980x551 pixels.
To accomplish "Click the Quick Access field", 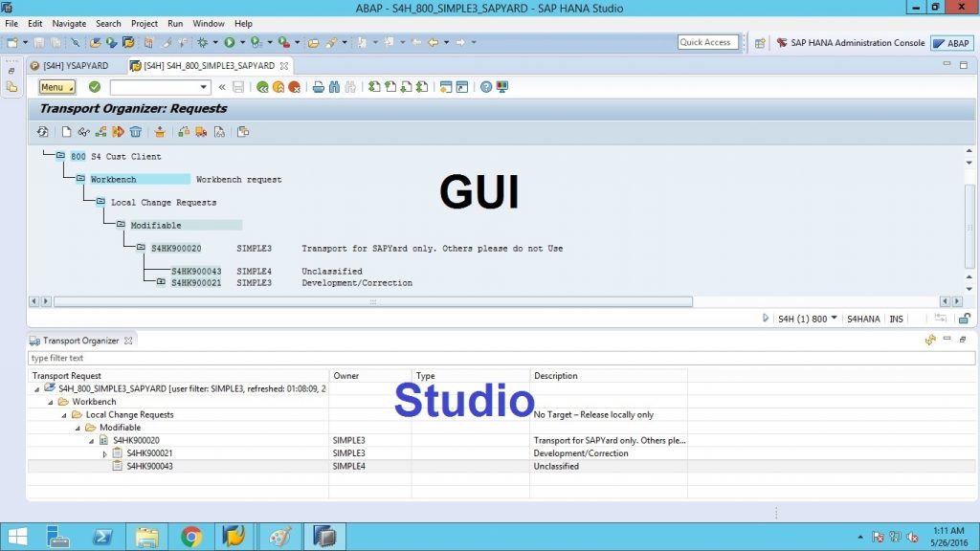I will click(708, 42).
